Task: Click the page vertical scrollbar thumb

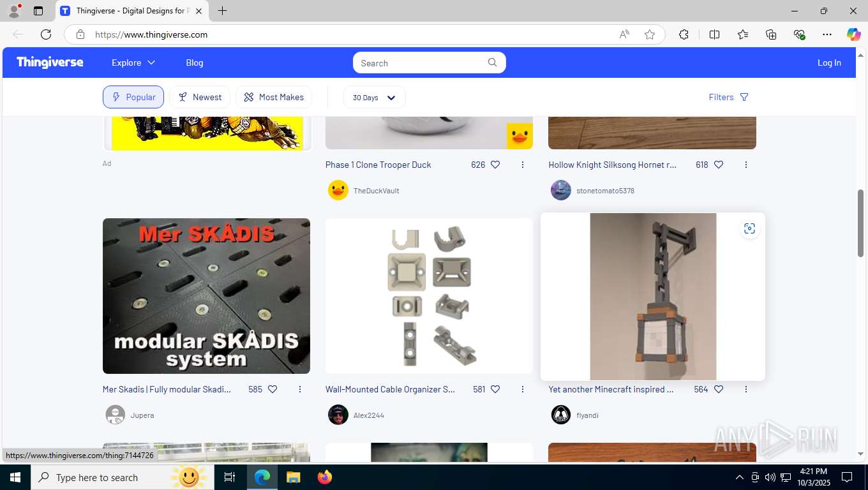Action: pyautogui.click(x=860, y=223)
